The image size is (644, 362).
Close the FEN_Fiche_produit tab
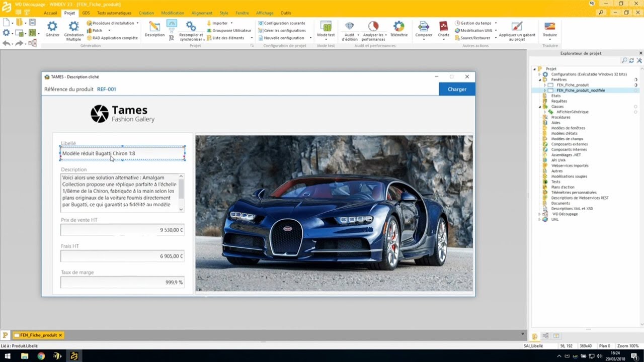pyautogui.click(x=60, y=335)
